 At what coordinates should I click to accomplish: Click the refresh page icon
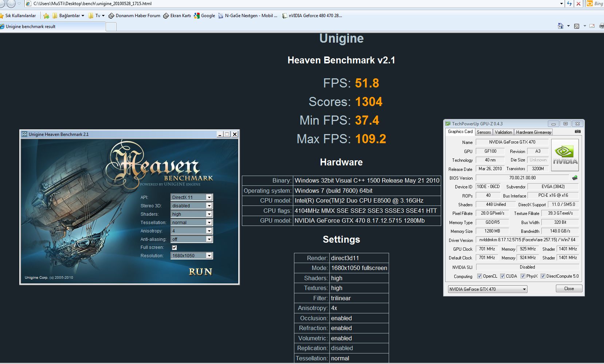point(570,4)
